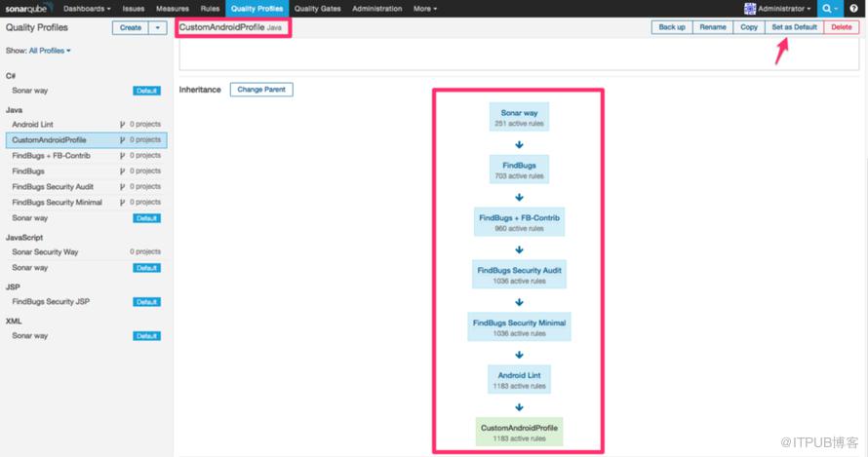The image size is (868, 457).
Task: Click inheritance icon on Android Lint row
Action: (x=122, y=125)
